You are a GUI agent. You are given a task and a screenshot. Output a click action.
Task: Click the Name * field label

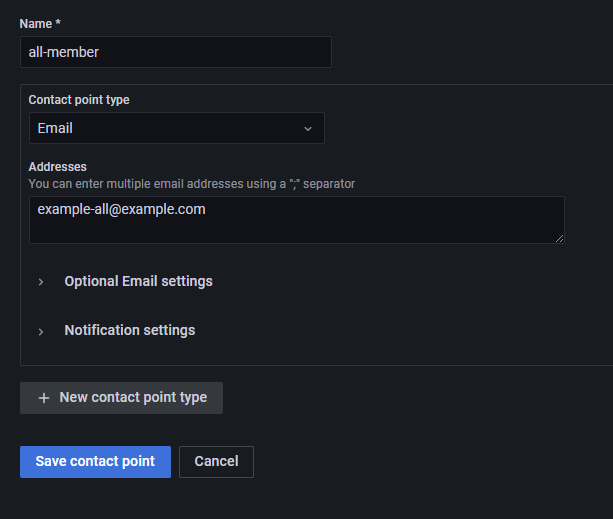40,24
